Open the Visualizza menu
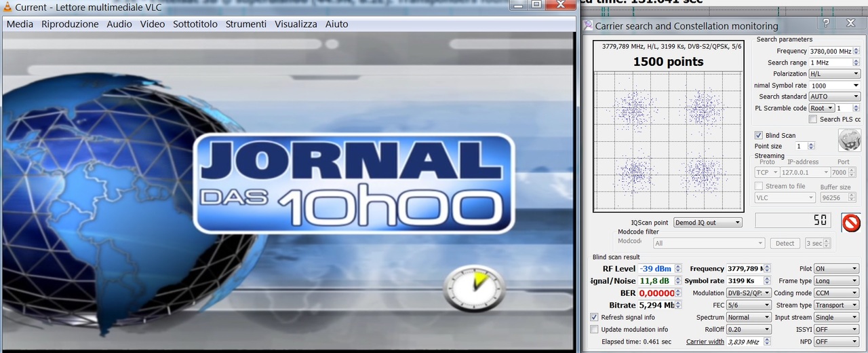The image size is (868, 353). tap(296, 24)
